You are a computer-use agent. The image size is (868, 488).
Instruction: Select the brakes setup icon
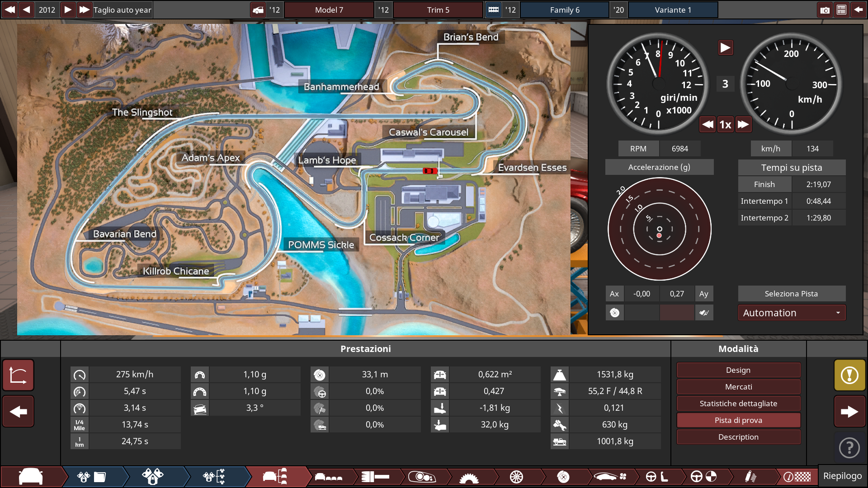(x=563, y=477)
